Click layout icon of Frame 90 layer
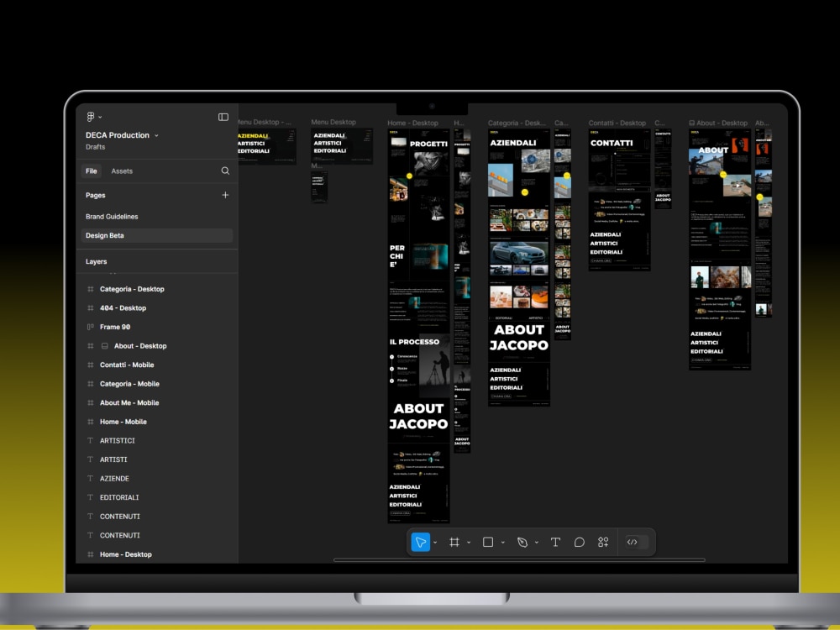This screenshot has width=840, height=630. click(90, 327)
